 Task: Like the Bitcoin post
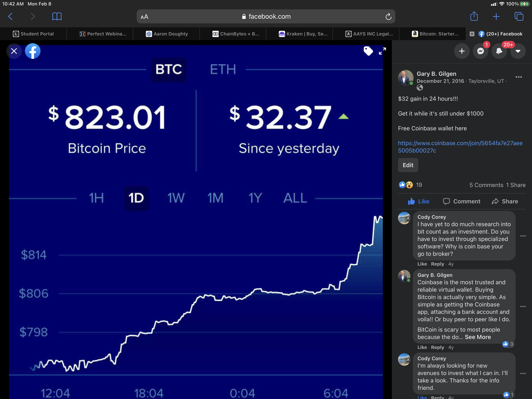click(x=418, y=201)
